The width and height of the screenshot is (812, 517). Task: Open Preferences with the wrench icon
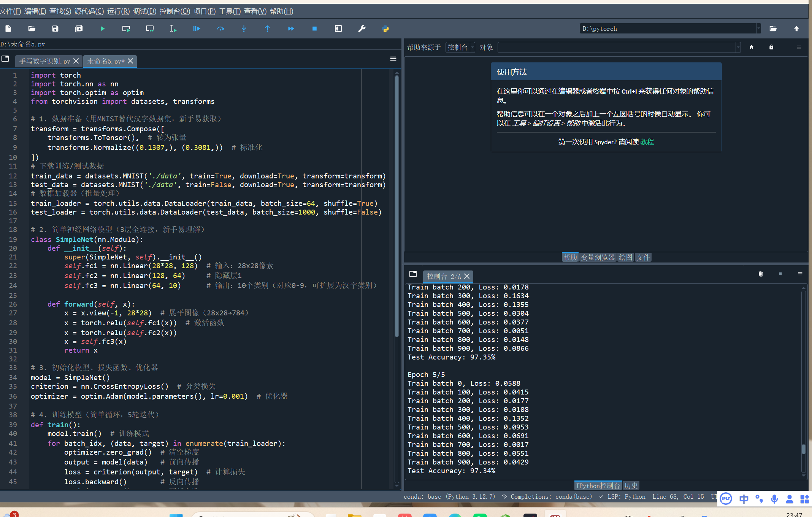362,29
